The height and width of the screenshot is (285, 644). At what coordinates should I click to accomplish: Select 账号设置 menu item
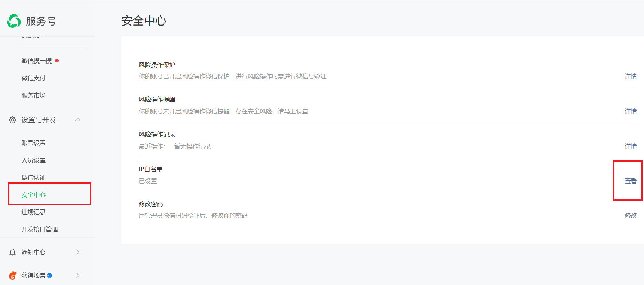click(x=33, y=143)
